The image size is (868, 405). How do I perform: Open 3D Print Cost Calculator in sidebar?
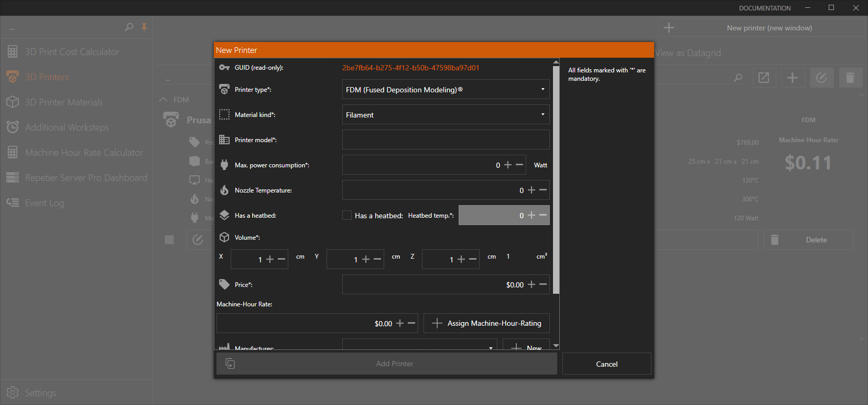[x=72, y=52]
